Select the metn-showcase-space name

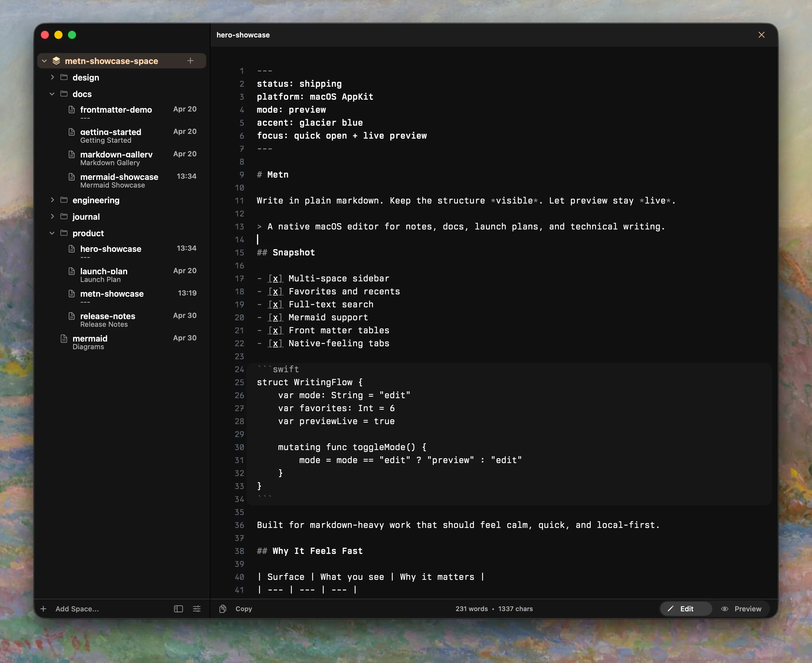pos(112,61)
